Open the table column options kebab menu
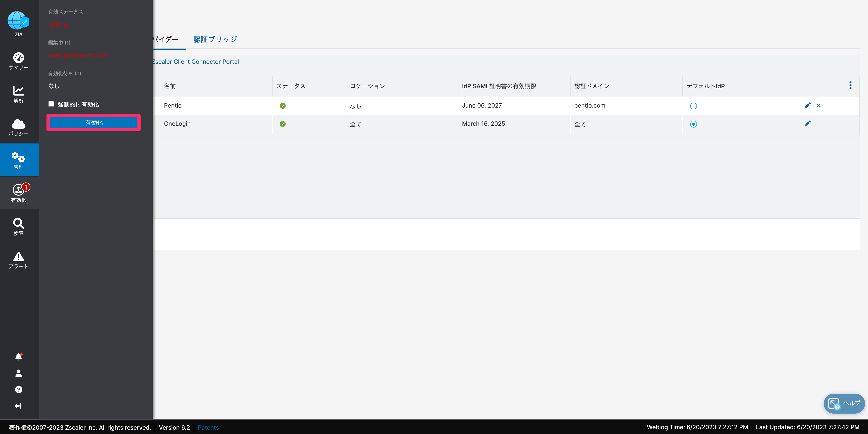Viewport: 868px width, 434px height. [851, 85]
